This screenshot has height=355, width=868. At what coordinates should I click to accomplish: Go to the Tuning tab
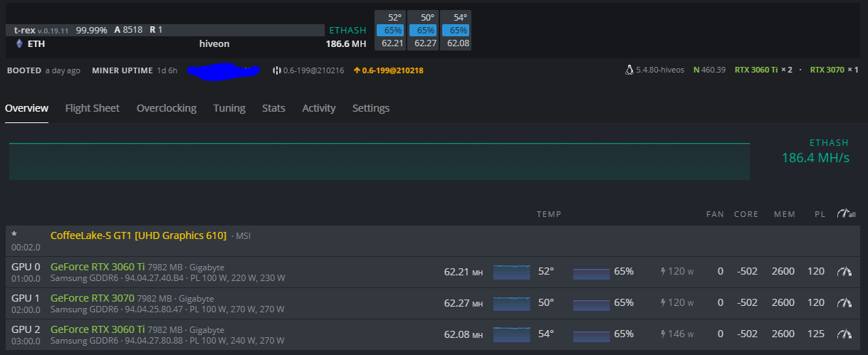pos(229,108)
